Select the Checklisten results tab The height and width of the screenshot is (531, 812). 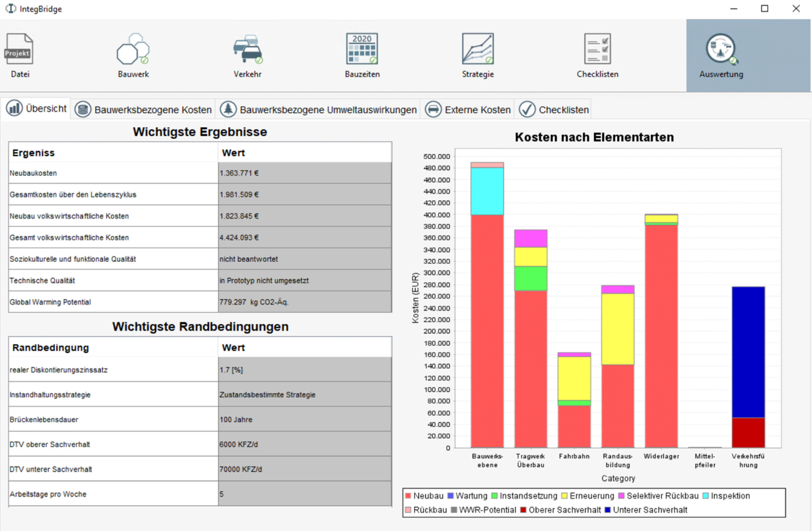(x=554, y=110)
